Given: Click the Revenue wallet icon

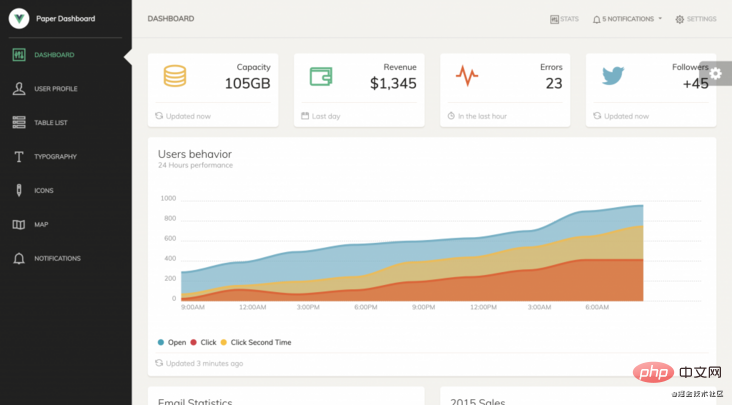Looking at the screenshot, I should (x=321, y=77).
